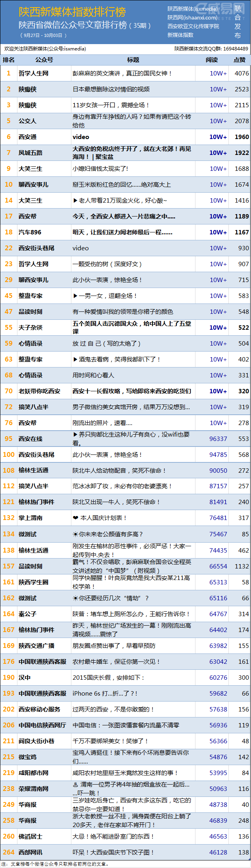The width and height of the screenshot is (251, 868).
Task: Open the article 日本最想删除这对情侣的视频
Action: click(x=111, y=89)
